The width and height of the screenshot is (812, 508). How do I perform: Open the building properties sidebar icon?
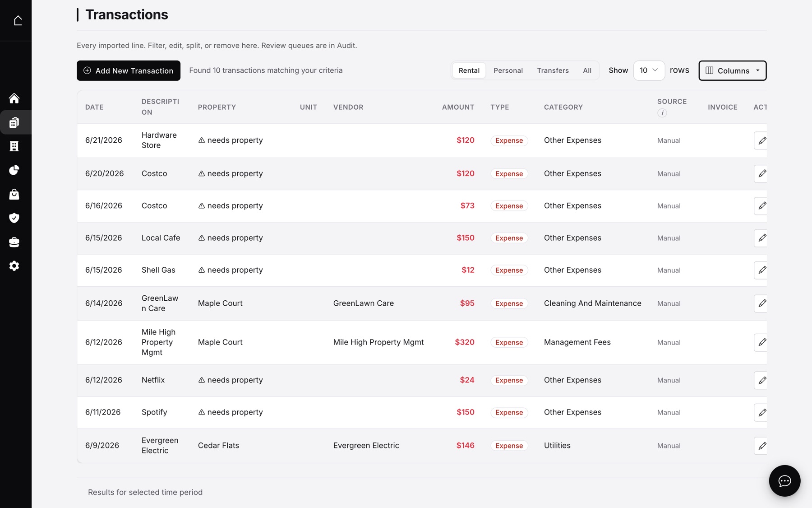click(x=14, y=146)
